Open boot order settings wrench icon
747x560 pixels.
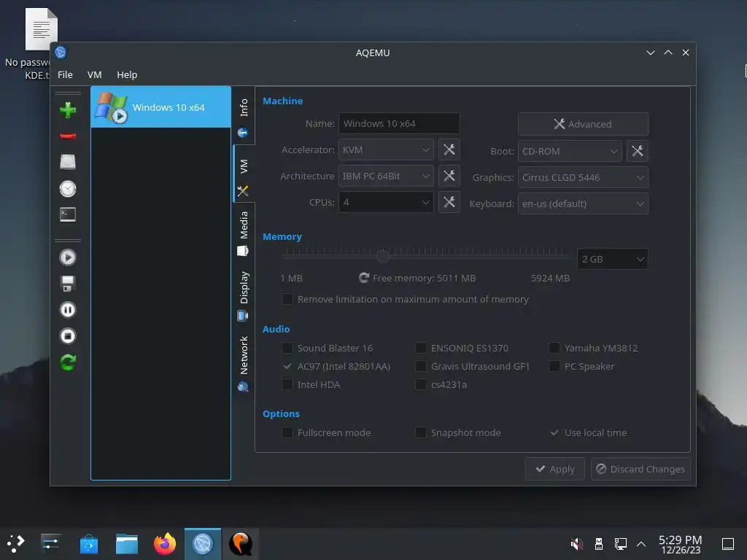(x=637, y=151)
